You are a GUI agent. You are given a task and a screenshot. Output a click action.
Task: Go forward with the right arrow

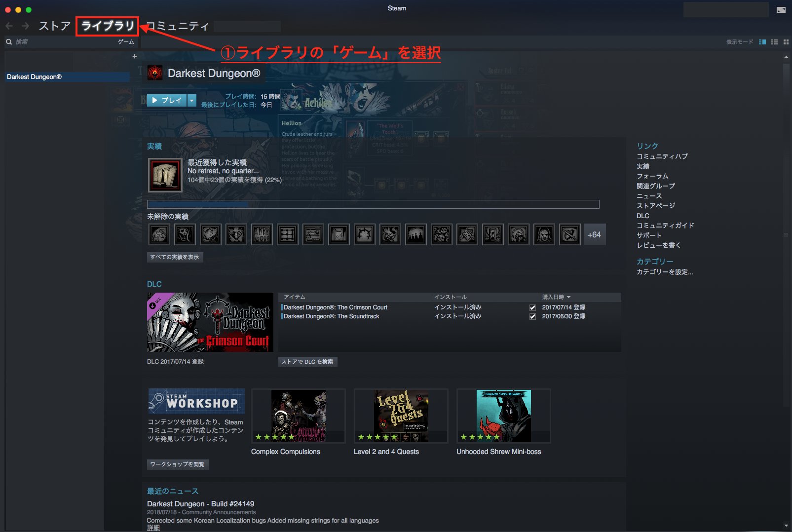(25, 26)
